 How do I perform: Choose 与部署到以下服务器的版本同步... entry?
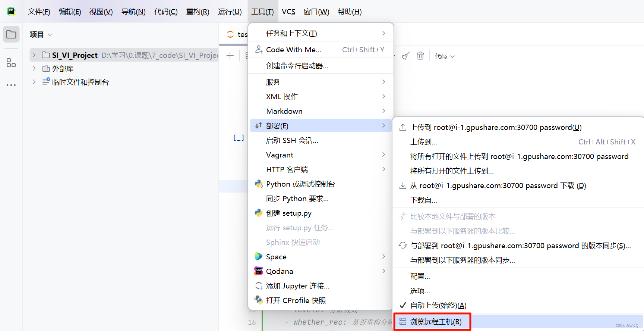pos(518,260)
